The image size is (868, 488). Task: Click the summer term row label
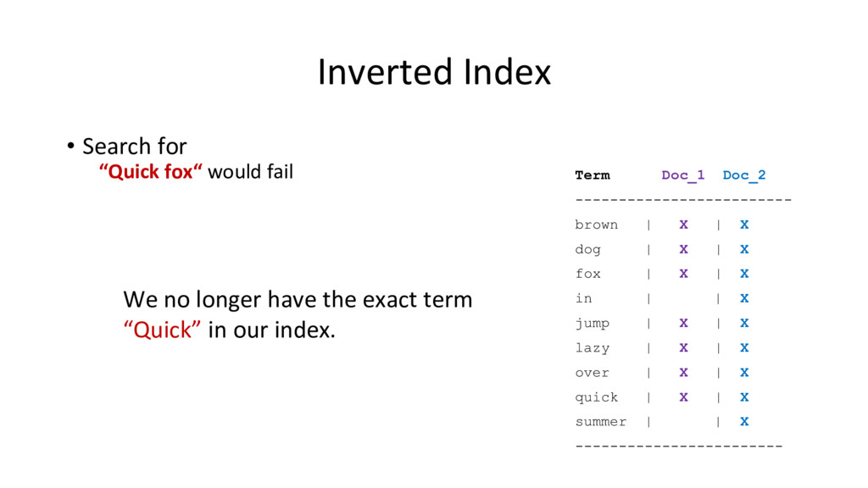click(x=601, y=422)
